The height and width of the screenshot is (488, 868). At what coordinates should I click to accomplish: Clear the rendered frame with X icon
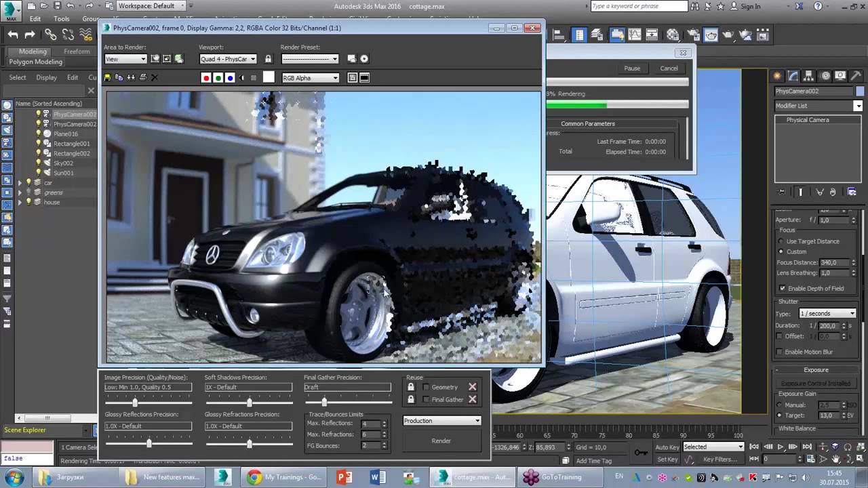[154, 78]
